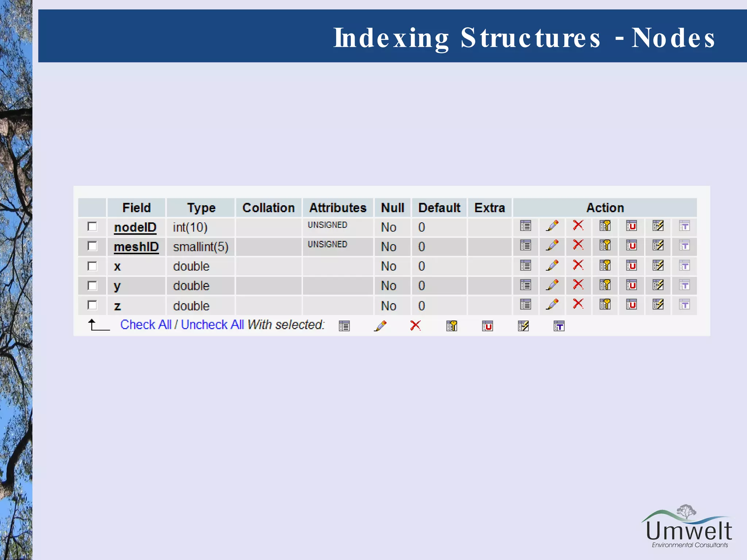Select the checkbox beside field x
The width and height of the screenshot is (747, 560).
coord(92,266)
